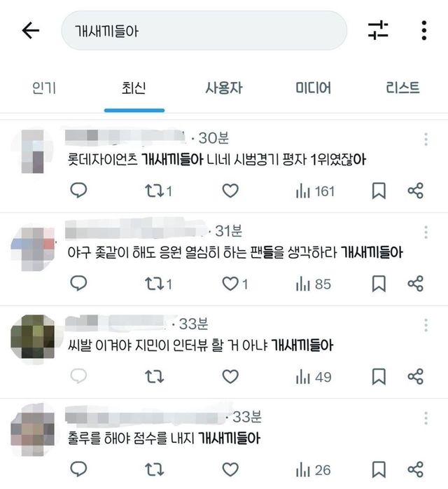Select the 리스트 tab

click(402, 88)
